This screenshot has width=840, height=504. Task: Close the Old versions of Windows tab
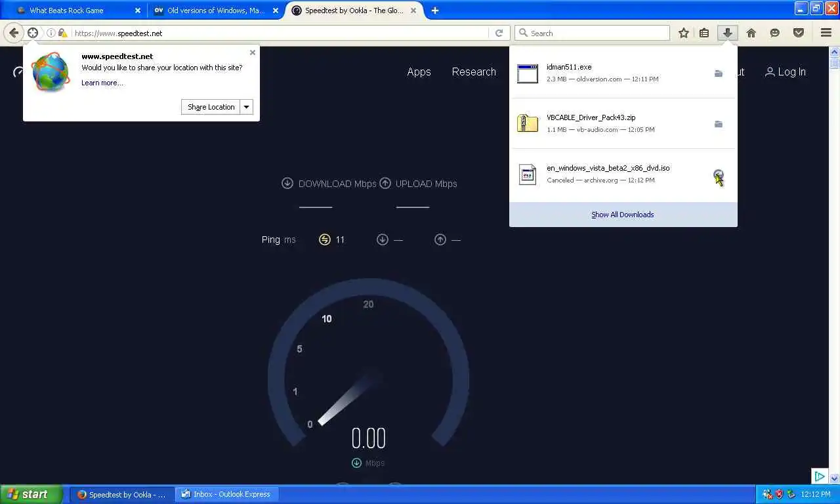pyautogui.click(x=276, y=10)
